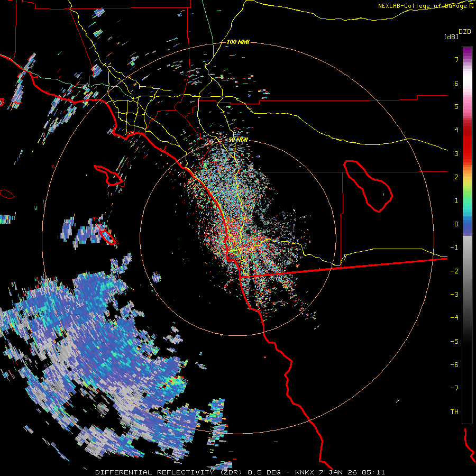Click the -5 value on the dB scale
This screenshot has width=476, height=476.
tap(454, 342)
